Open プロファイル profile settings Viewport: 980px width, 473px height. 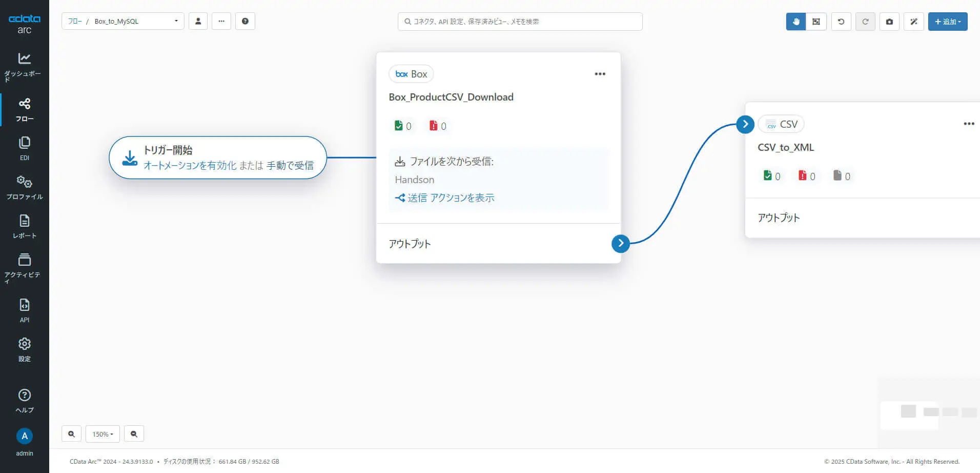(x=24, y=188)
